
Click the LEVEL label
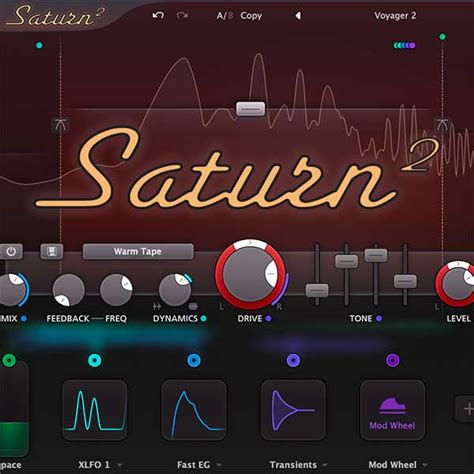click(x=459, y=319)
